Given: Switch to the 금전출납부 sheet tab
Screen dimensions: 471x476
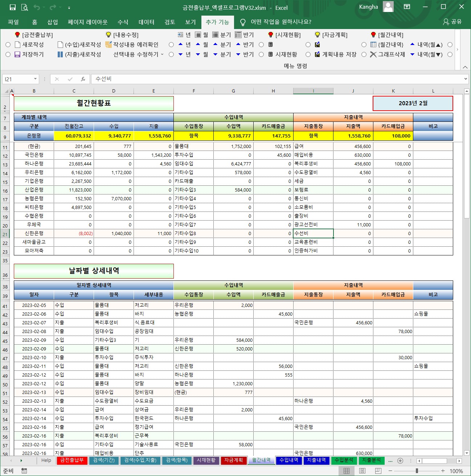Looking at the screenshot, I should pos(72,460).
